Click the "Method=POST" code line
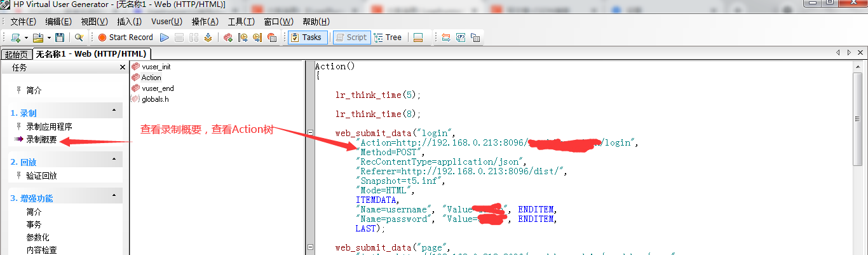Viewport: 868px width, 255px height. tap(388, 152)
